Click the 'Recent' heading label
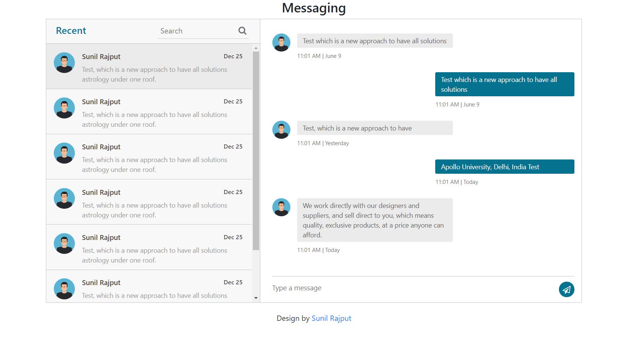The image size is (644, 343). point(71,30)
